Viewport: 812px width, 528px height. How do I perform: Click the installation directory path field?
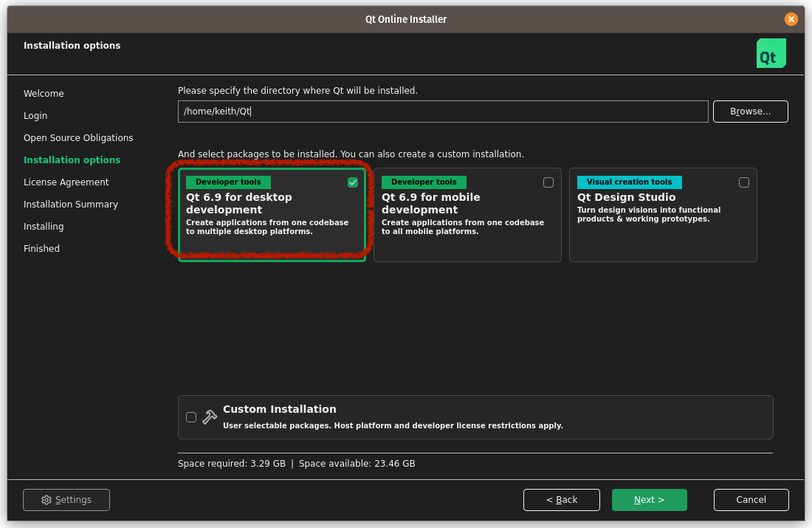443,112
